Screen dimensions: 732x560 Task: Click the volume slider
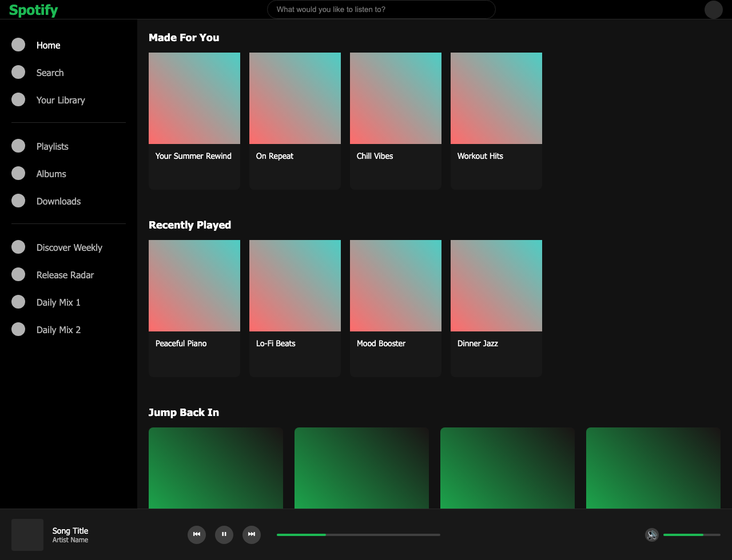pos(691,535)
